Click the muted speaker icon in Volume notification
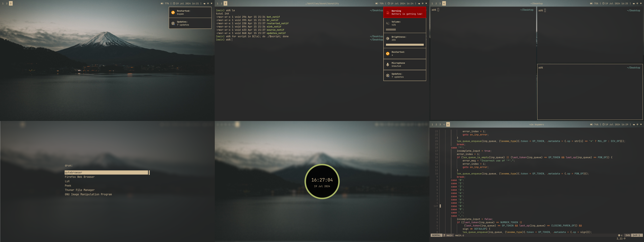Screen dimensions: 644x242 click(388, 23)
